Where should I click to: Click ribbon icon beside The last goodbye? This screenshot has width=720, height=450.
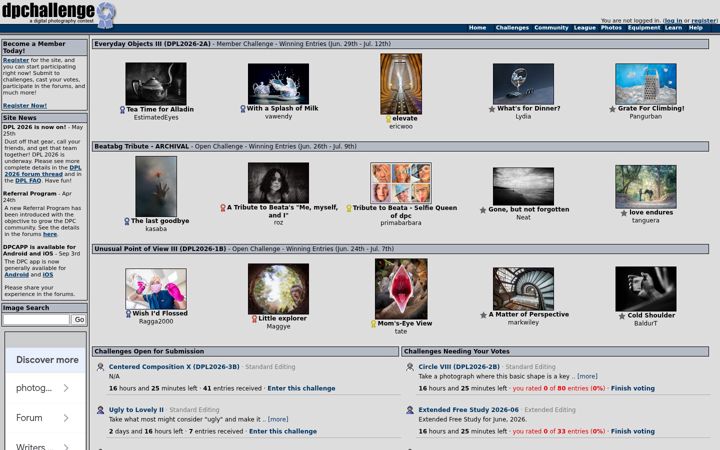127,221
